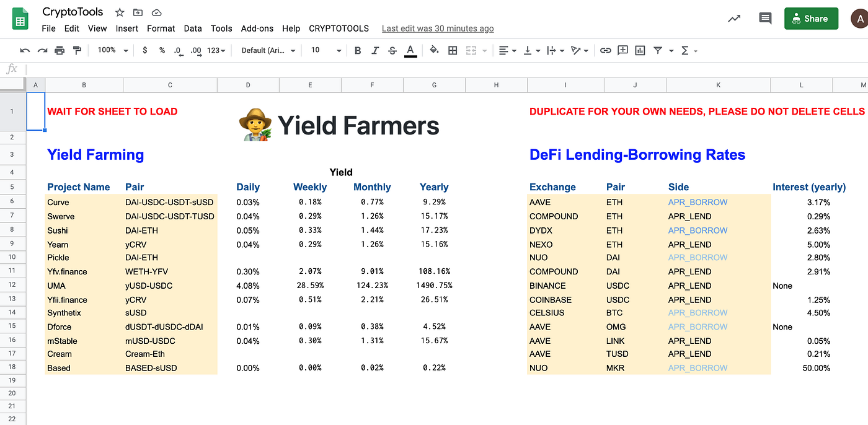Viewport: 868px width, 425px height.
Task: Open the Insert menu
Action: [127, 28]
